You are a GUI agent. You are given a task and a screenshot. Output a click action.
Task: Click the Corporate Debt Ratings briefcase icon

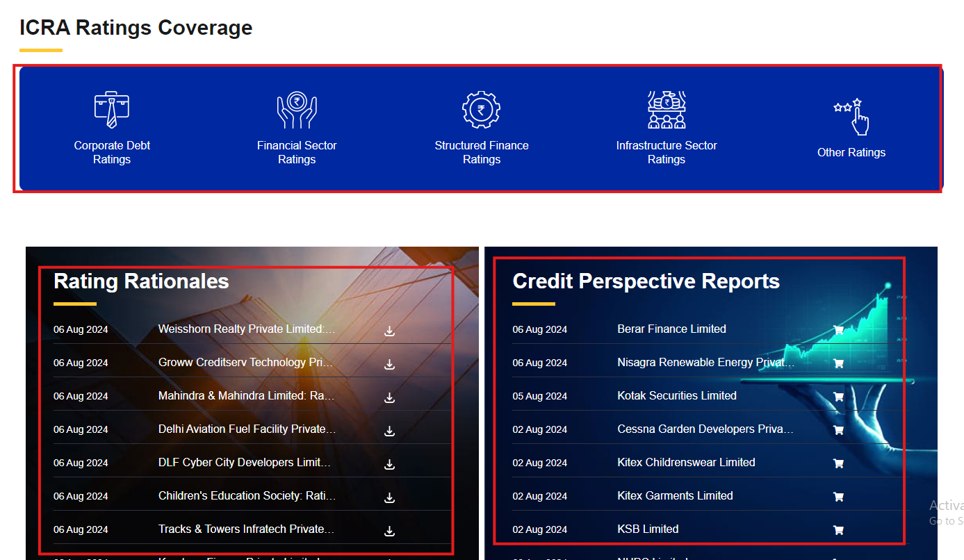click(x=112, y=110)
